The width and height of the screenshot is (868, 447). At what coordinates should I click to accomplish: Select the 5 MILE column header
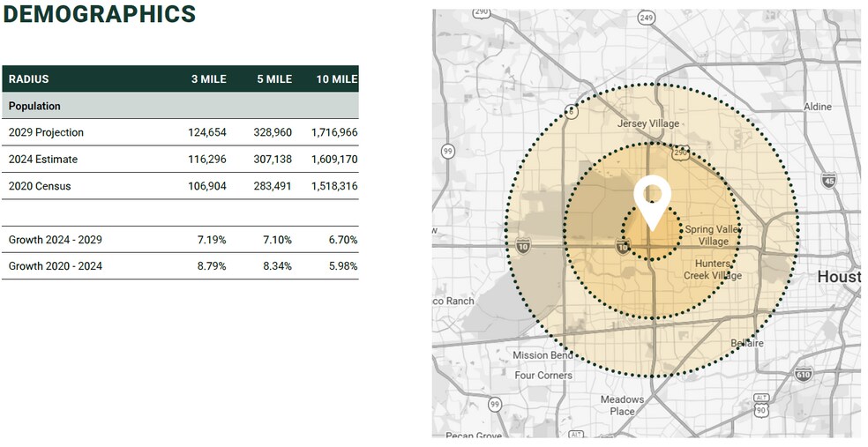click(274, 79)
